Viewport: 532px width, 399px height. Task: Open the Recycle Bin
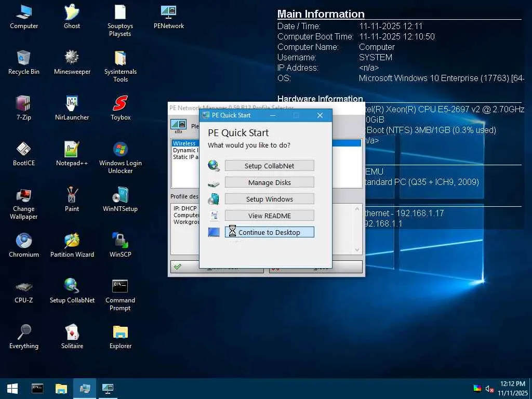coord(24,62)
